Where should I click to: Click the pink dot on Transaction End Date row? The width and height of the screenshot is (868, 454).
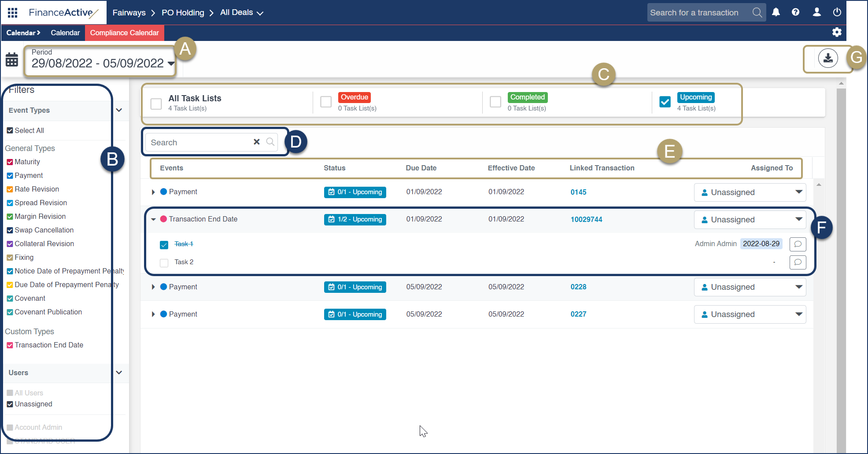click(x=163, y=219)
